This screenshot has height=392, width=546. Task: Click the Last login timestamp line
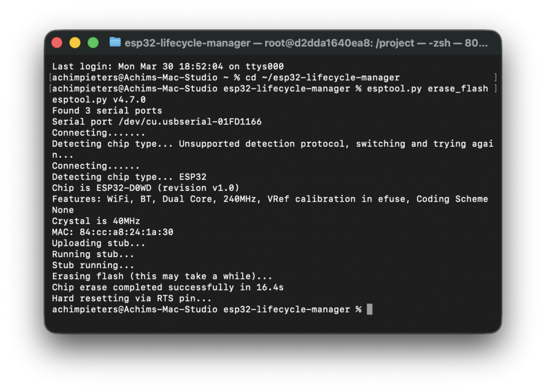pos(168,67)
